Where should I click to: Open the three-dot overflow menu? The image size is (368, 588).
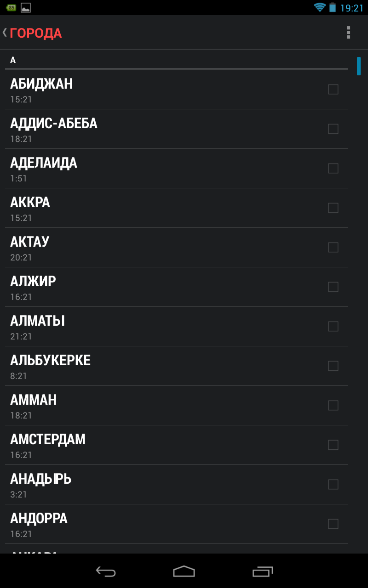tap(348, 33)
